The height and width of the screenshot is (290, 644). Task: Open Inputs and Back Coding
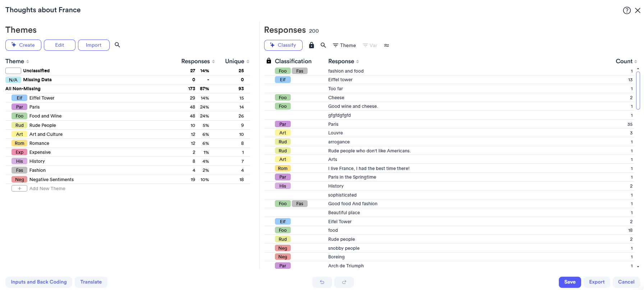point(39,282)
